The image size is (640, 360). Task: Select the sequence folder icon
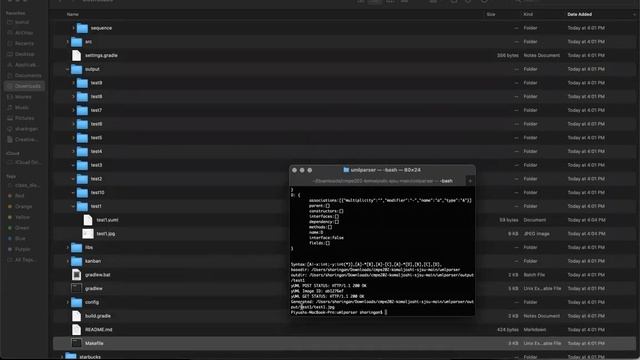82,28
